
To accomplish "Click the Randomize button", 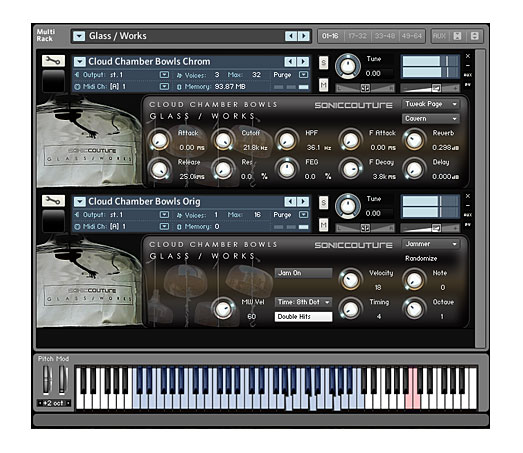I will tap(421, 259).
